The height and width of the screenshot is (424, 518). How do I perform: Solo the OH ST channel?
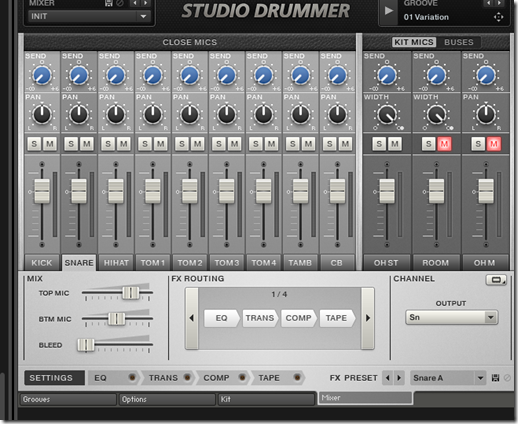pos(379,144)
